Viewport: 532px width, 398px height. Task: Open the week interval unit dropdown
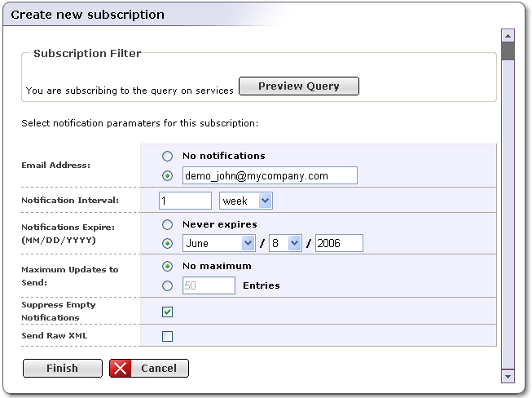click(246, 201)
